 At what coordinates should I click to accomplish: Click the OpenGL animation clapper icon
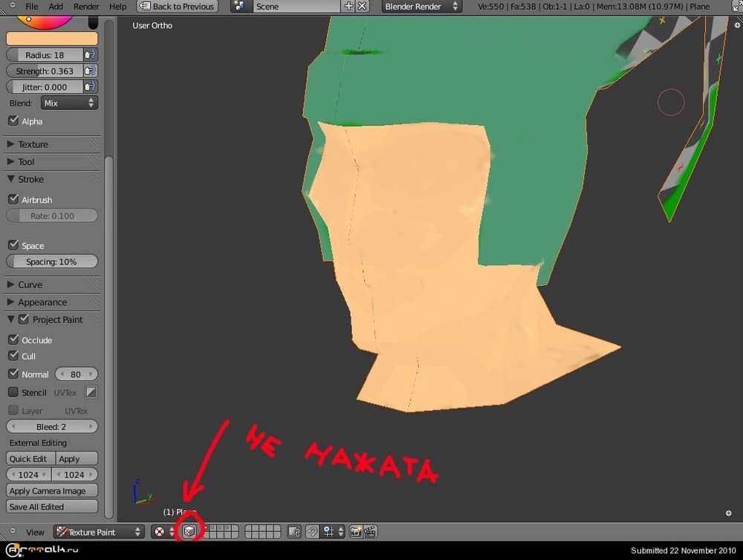[369, 532]
